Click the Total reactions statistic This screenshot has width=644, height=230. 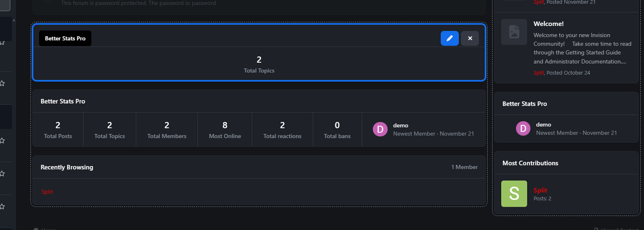[282, 129]
